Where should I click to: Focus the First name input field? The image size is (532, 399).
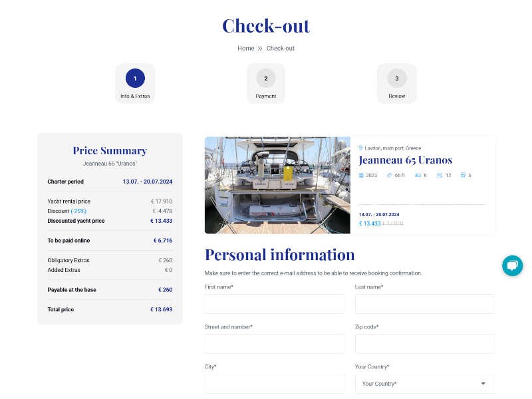pyautogui.click(x=275, y=304)
